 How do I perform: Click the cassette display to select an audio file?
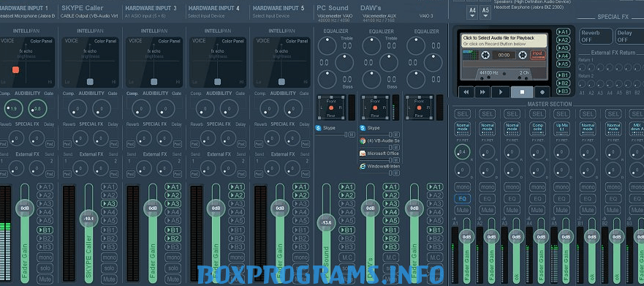pos(504,39)
